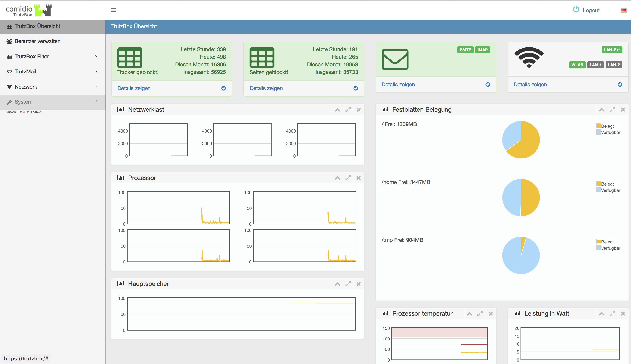Maximize the Netzwerklast panel
This screenshot has width=631, height=364.
coord(348,109)
